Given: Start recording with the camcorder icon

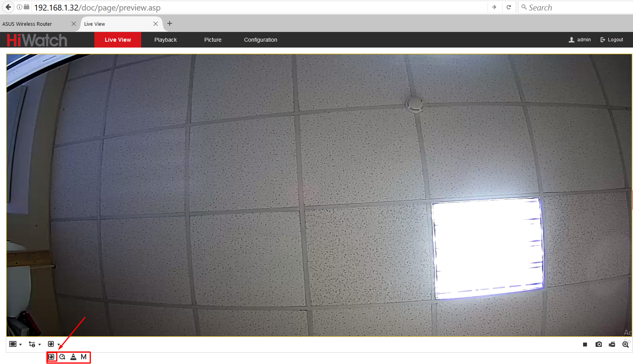Looking at the screenshot, I should click(612, 345).
